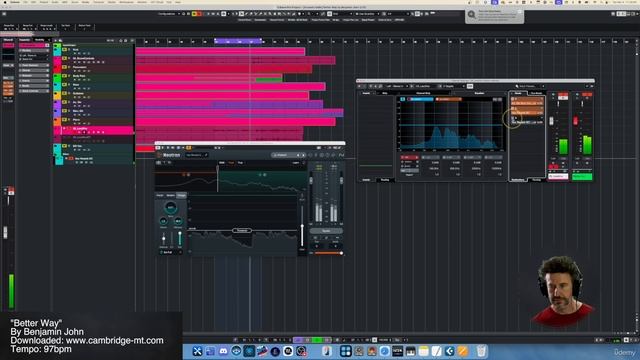Click the search magnifier in channel settings window
The height and width of the screenshot is (360, 640).
(x=517, y=86)
